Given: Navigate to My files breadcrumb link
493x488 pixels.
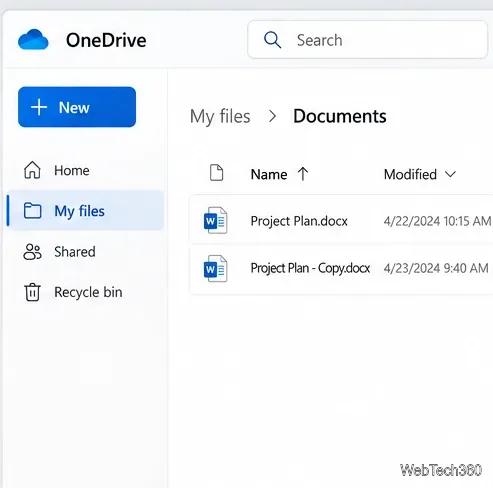Looking at the screenshot, I should [220, 116].
